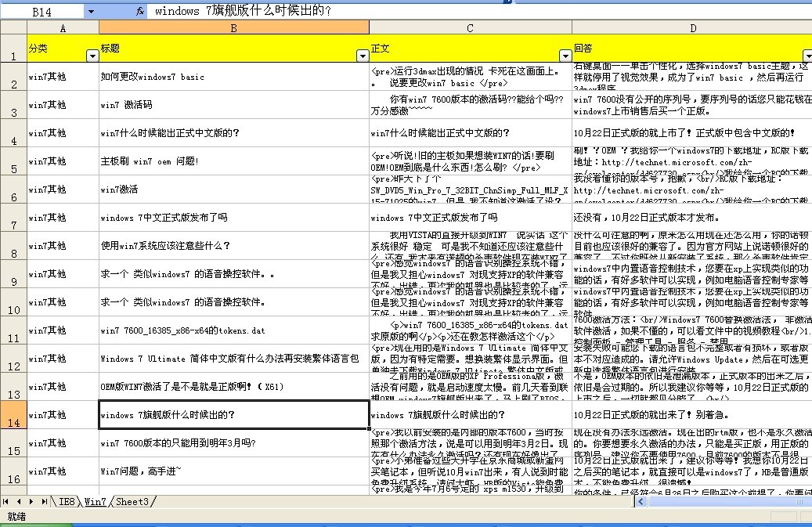
Task: Click the insert function fx icon
Action: pos(139,12)
